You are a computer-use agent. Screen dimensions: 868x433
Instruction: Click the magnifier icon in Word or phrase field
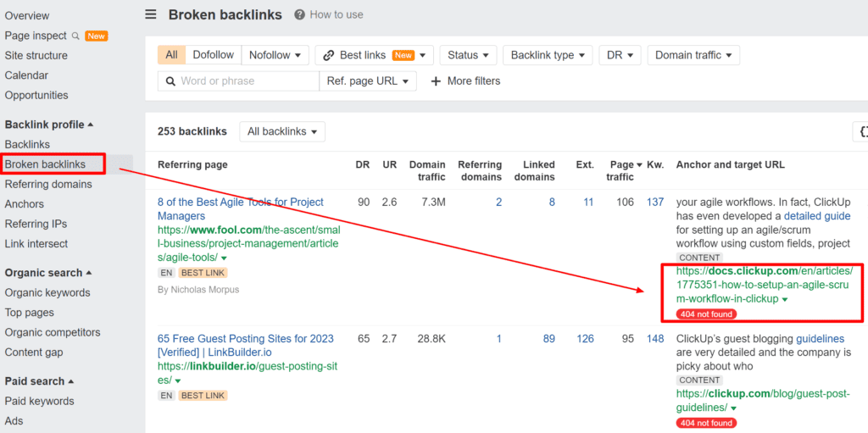coord(170,81)
